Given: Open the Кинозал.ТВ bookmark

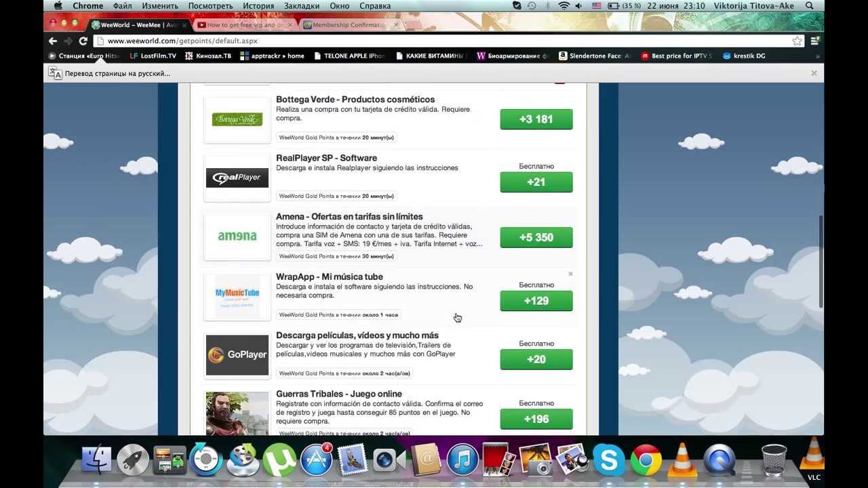Looking at the screenshot, I should coord(208,56).
